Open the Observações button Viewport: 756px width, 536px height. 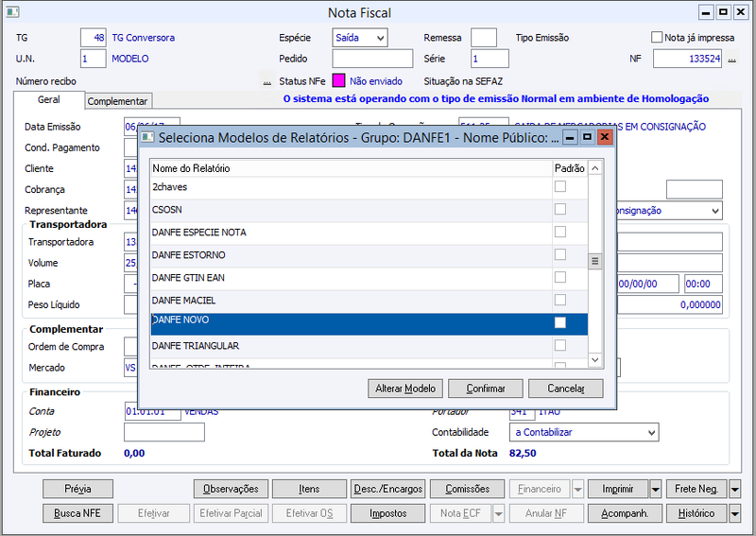[x=231, y=489]
